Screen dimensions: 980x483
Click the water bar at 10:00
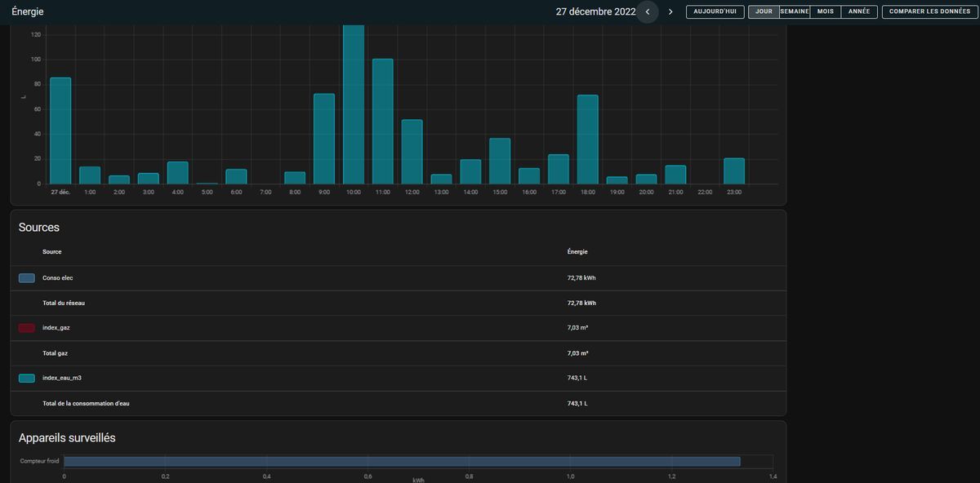(354, 104)
